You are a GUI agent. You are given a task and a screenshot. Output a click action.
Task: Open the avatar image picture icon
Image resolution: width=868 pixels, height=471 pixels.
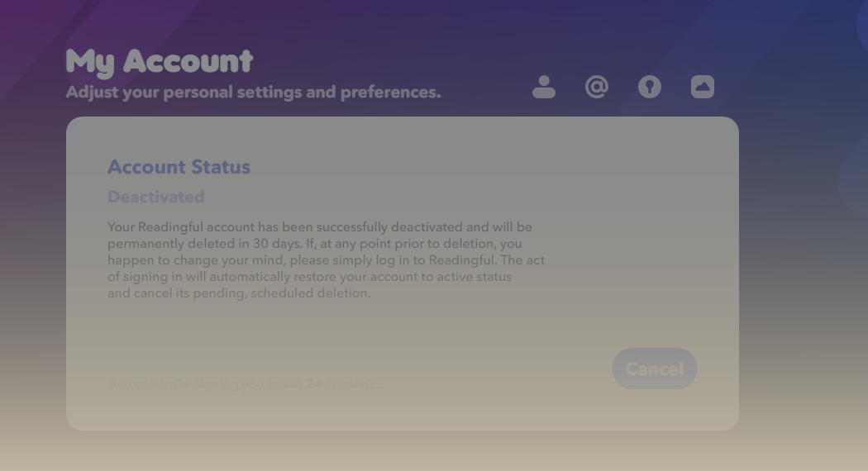click(703, 87)
